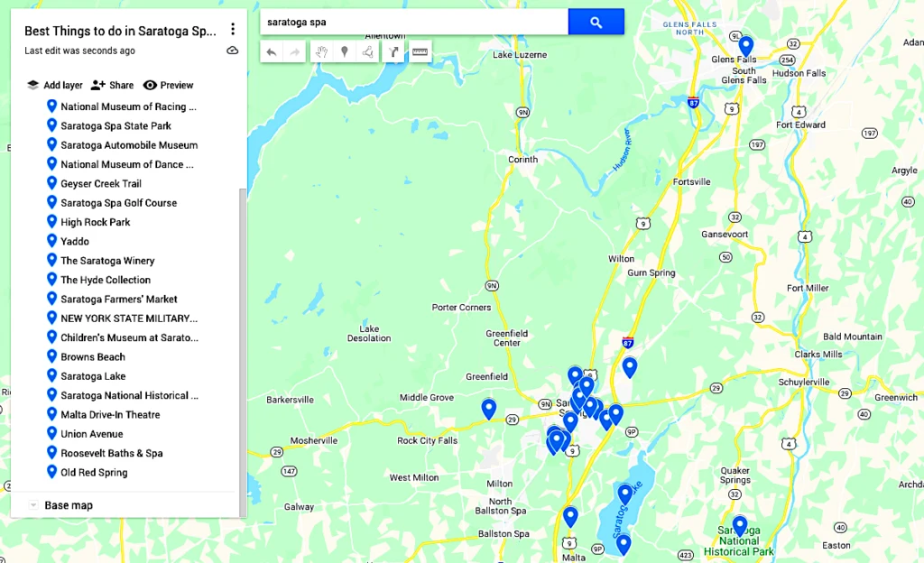This screenshot has height=563, width=924.
Task: Click the search box containing saratoga spa
Action: tap(413, 22)
